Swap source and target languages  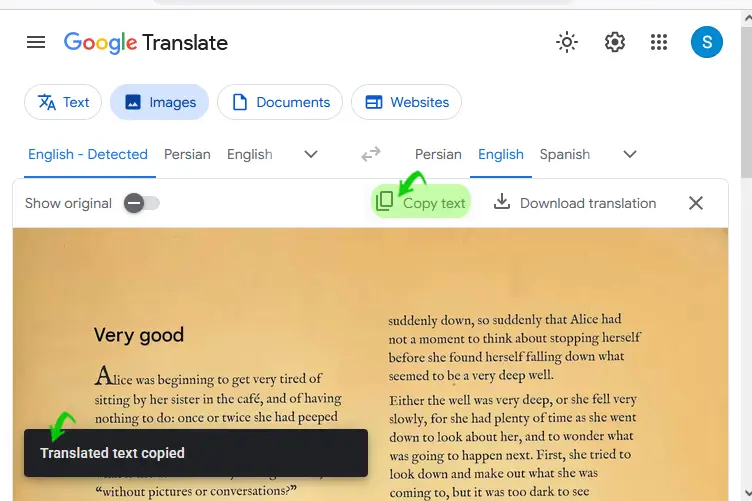pos(371,154)
